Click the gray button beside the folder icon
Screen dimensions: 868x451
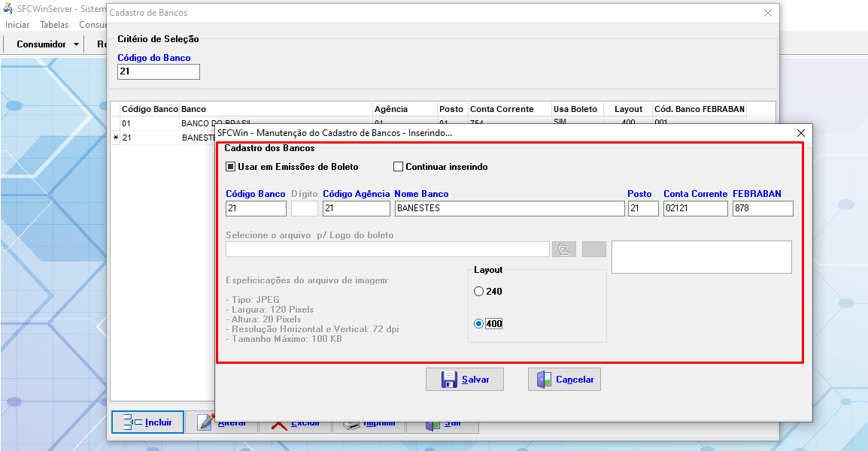pos(593,250)
